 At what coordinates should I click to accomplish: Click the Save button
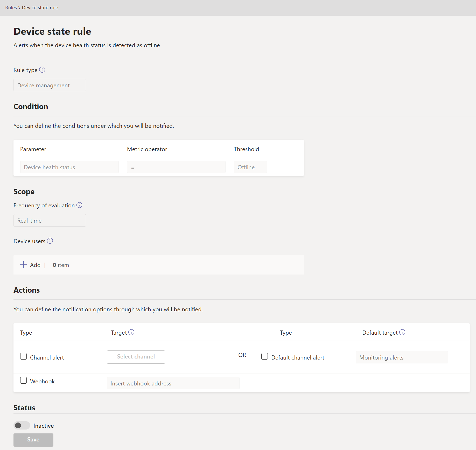point(33,440)
